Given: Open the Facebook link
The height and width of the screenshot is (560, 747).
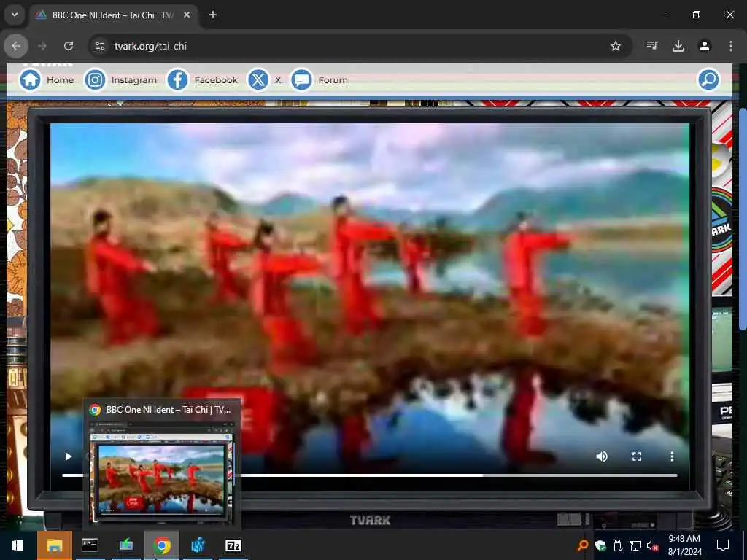Looking at the screenshot, I should [x=216, y=80].
